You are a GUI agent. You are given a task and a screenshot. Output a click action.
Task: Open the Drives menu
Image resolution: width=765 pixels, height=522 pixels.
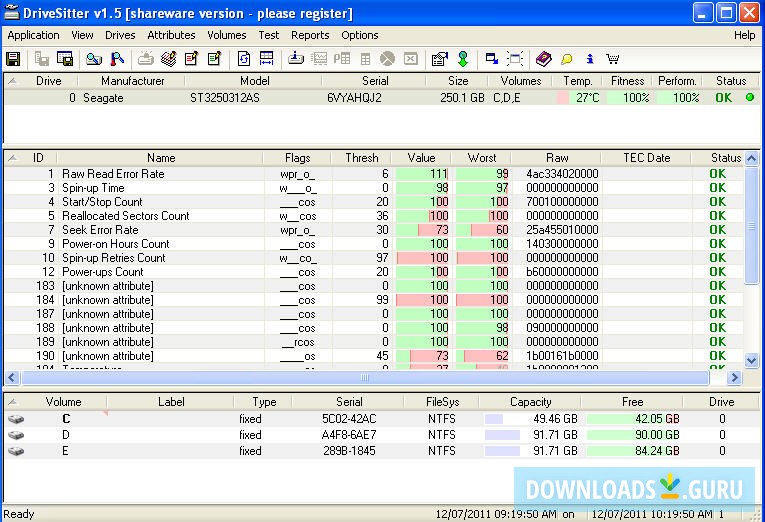coord(120,35)
